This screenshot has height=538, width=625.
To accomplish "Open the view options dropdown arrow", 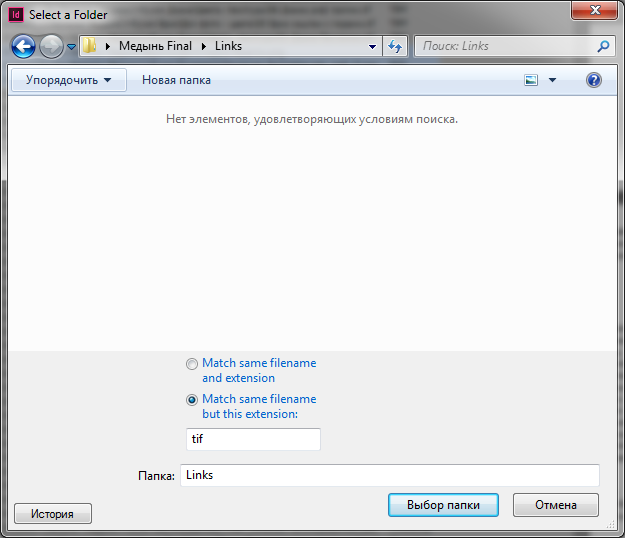I will click(x=552, y=80).
